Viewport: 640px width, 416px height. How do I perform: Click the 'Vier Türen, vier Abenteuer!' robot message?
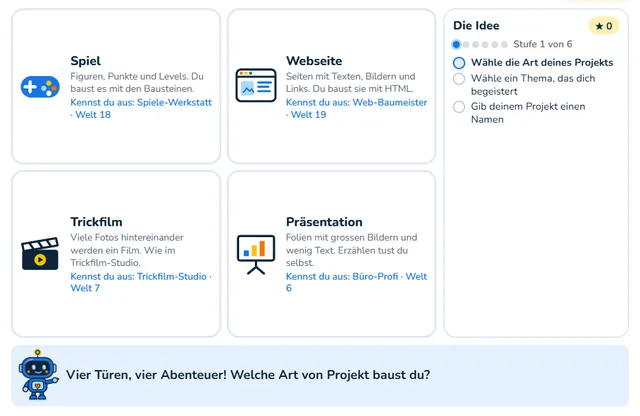point(248,375)
